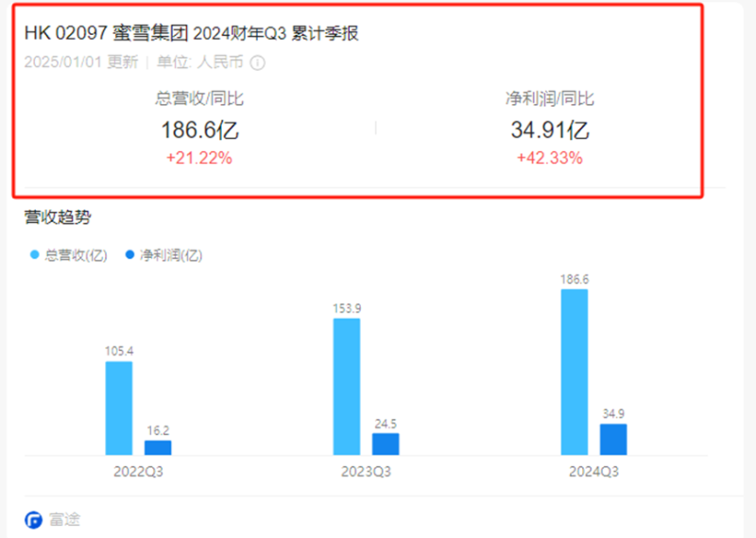Toggle the 总营收(亿) legend series
756x538 pixels.
pos(71,255)
